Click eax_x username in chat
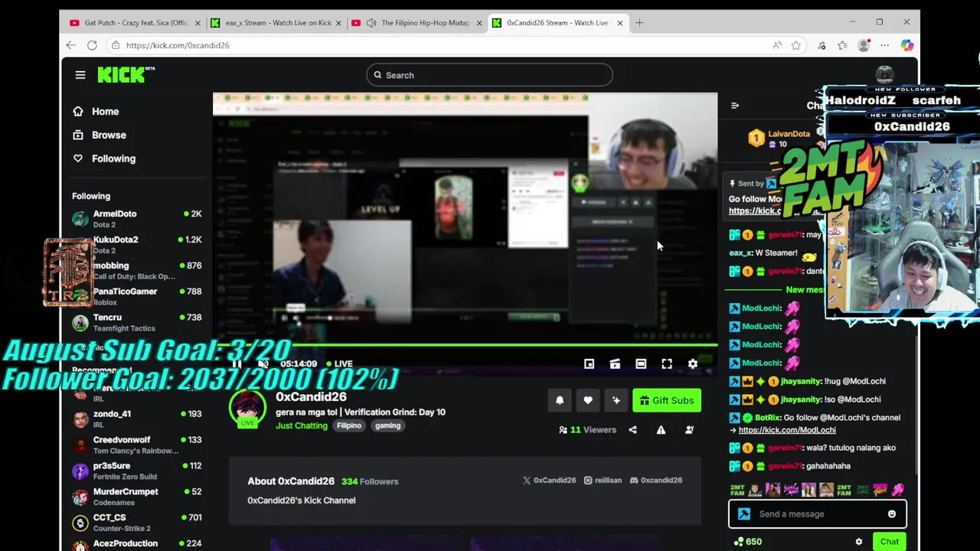 click(740, 253)
